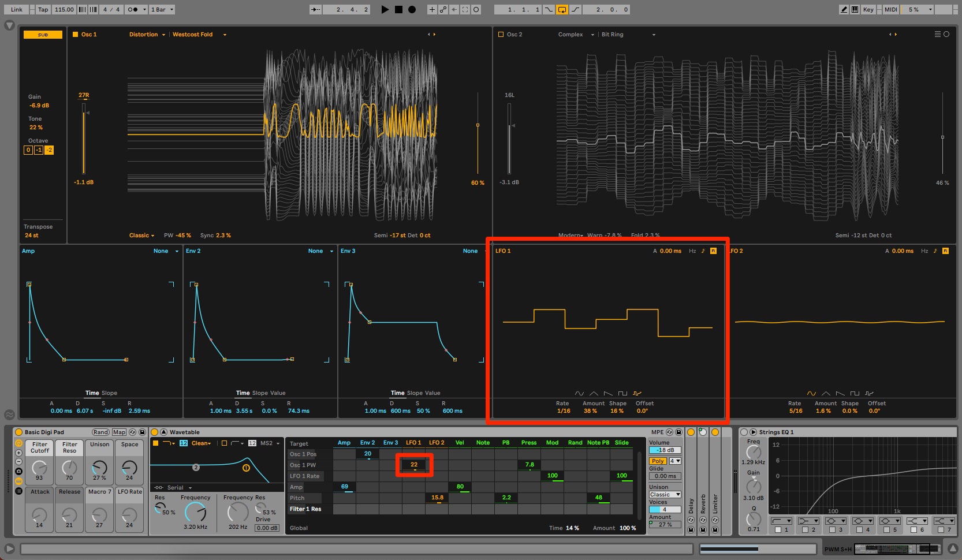Select Env 2 modulation column header

pyautogui.click(x=367, y=443)
